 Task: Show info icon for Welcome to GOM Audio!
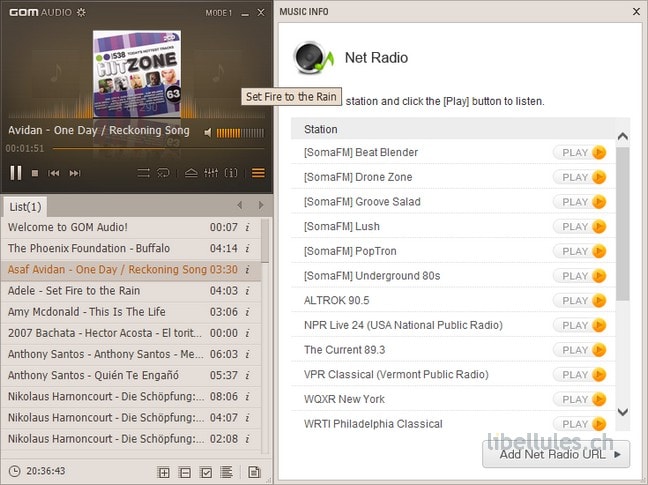tap(248, 227)
